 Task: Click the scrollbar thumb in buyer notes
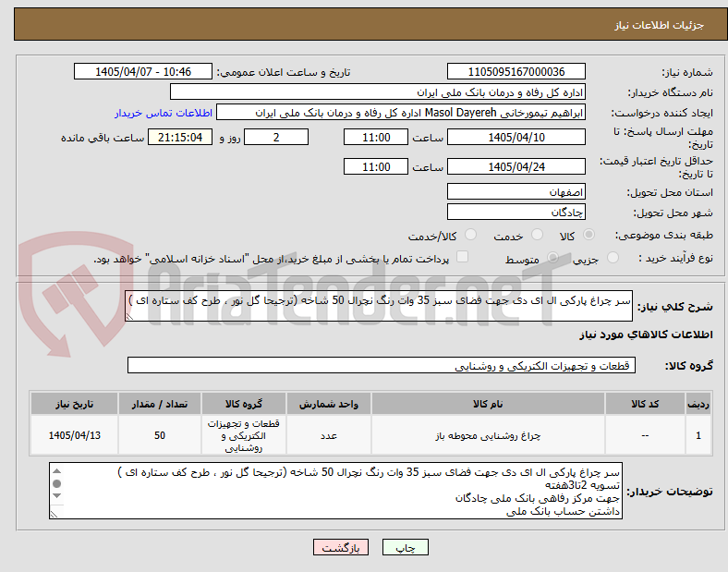pyautogui.click(x=56, y=484)
